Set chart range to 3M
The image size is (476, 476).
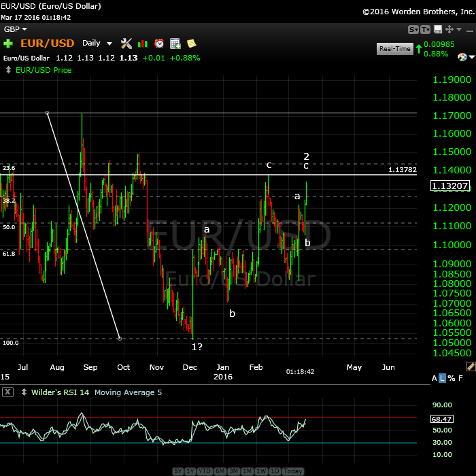click(x=234, y=471)
